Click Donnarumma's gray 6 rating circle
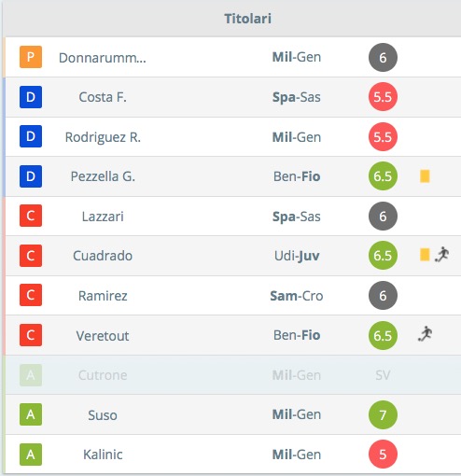Screen dimensions: 461x476 [x=383, y=57]
